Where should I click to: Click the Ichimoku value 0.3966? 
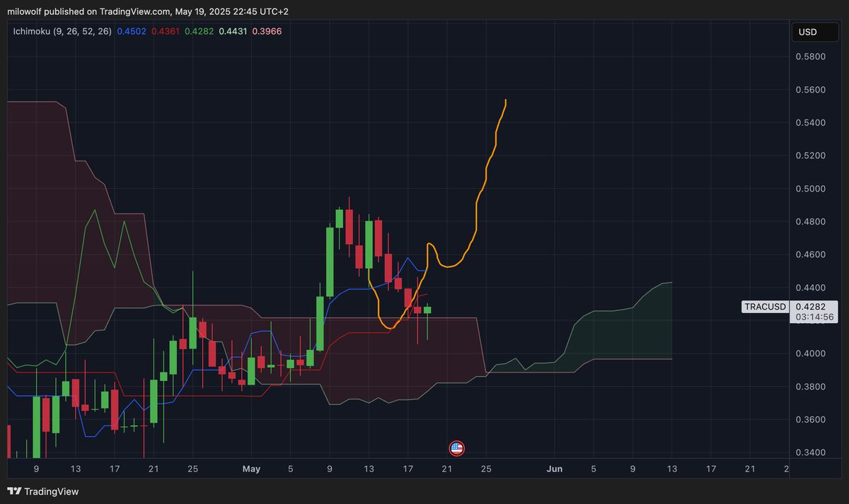coord(267,32)
